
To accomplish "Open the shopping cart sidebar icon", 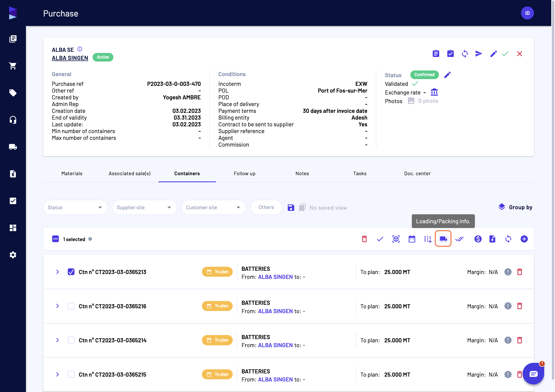I will (13, 66).
